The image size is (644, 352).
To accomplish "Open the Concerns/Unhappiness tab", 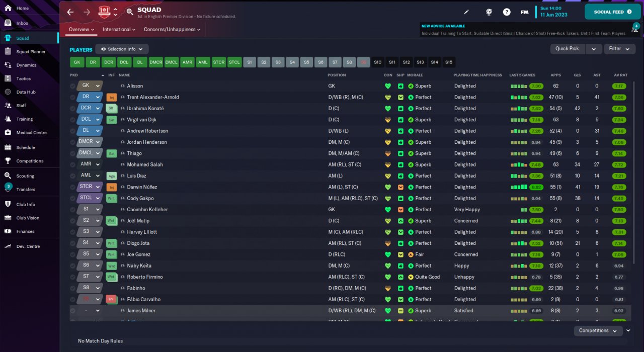I will 172,30.
